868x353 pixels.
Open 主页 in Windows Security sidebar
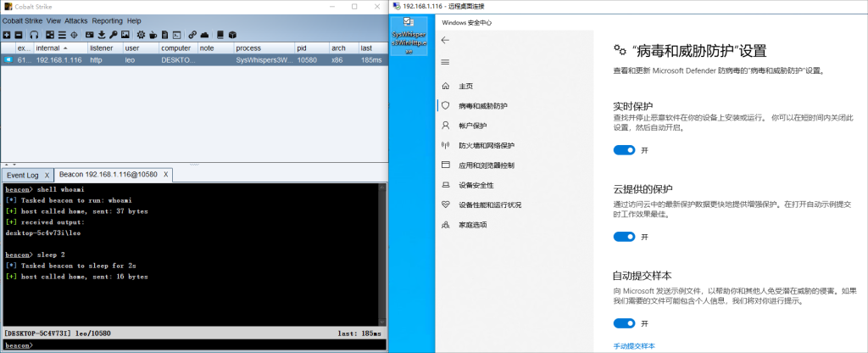465,87
